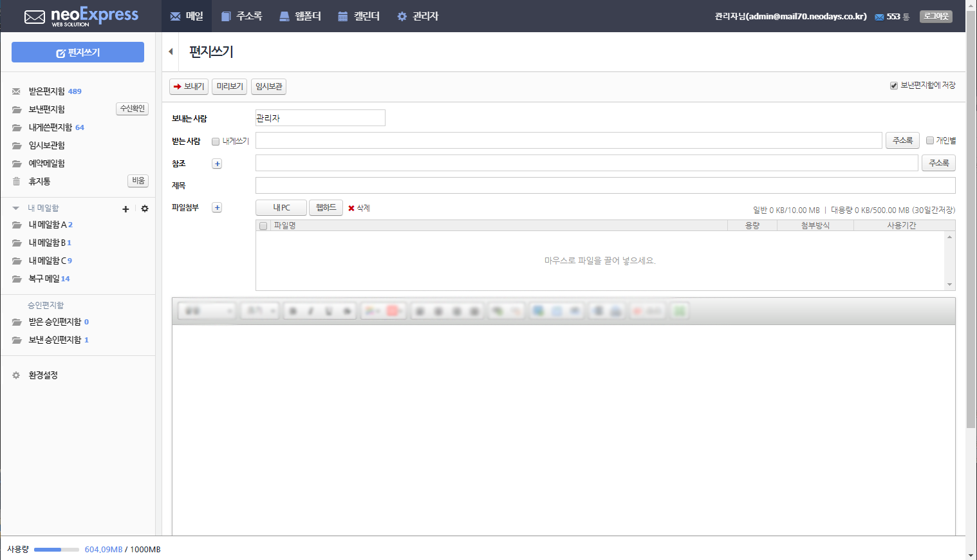977x560 pixels.
Task: Switch to the 캘린더 tab
Action: click(358, 16)
